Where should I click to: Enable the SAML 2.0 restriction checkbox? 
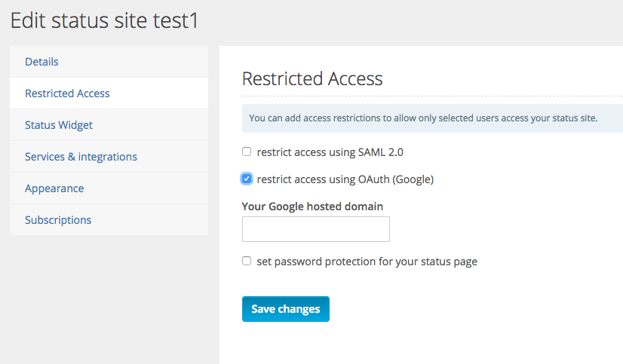(247, 151)
